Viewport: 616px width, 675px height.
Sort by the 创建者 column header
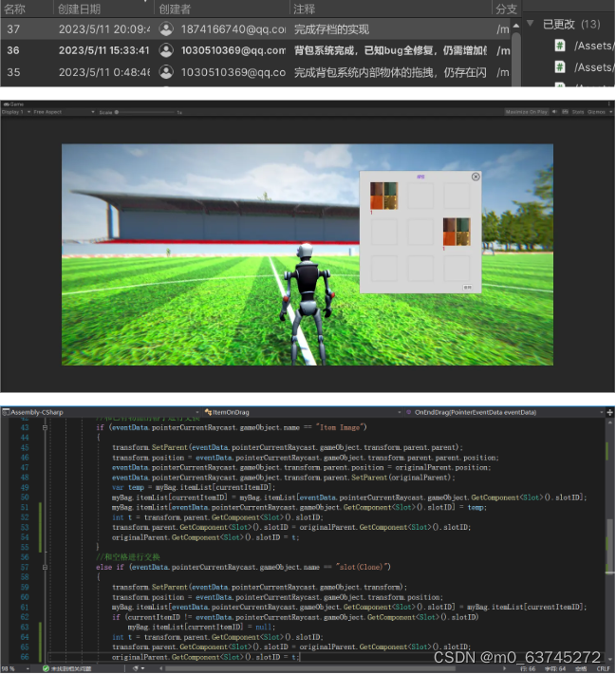tap(175, 9)
